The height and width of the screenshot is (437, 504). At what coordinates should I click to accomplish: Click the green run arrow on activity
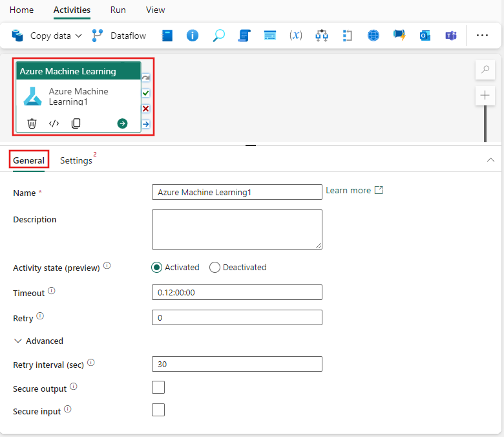[122, 123]
